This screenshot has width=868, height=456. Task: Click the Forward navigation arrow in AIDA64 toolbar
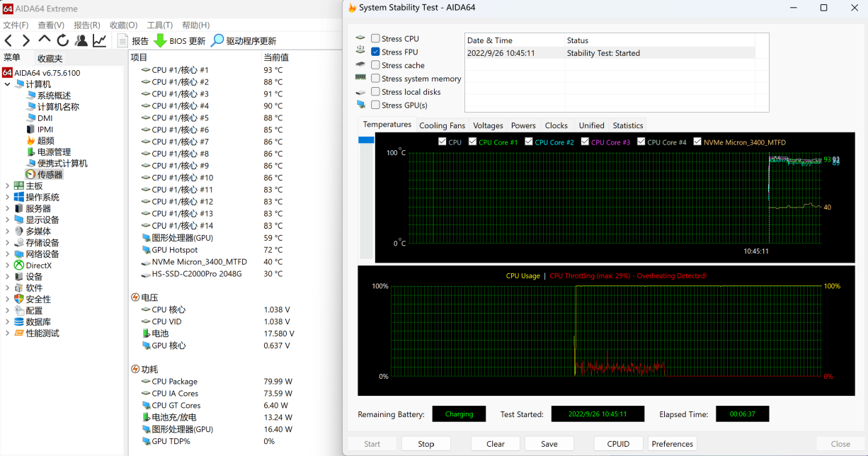coord(26,41)
